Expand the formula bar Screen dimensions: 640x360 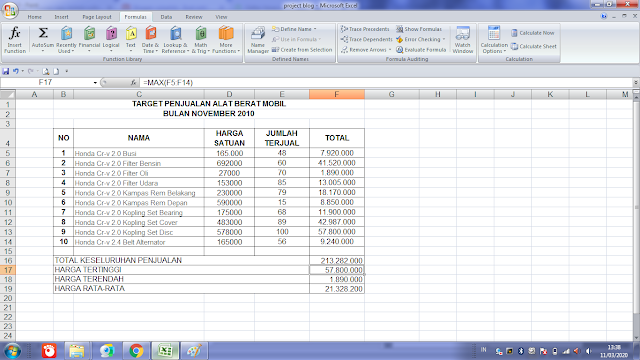(636, 82)
